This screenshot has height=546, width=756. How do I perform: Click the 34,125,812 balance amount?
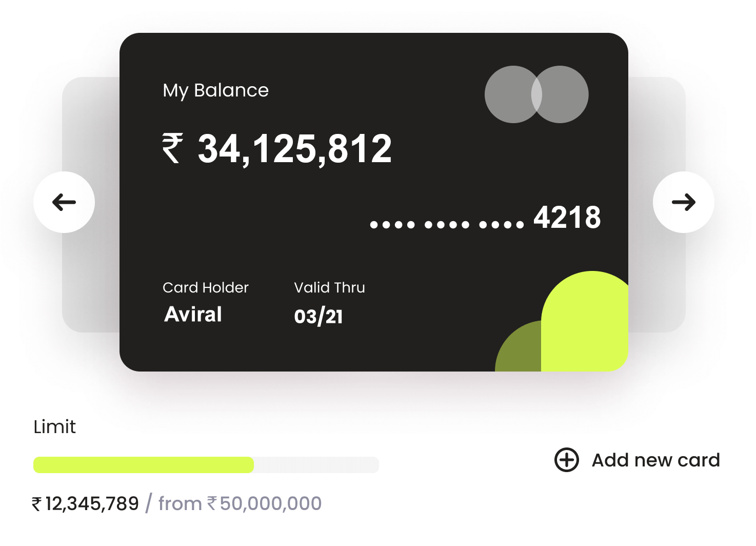[295, 149]
